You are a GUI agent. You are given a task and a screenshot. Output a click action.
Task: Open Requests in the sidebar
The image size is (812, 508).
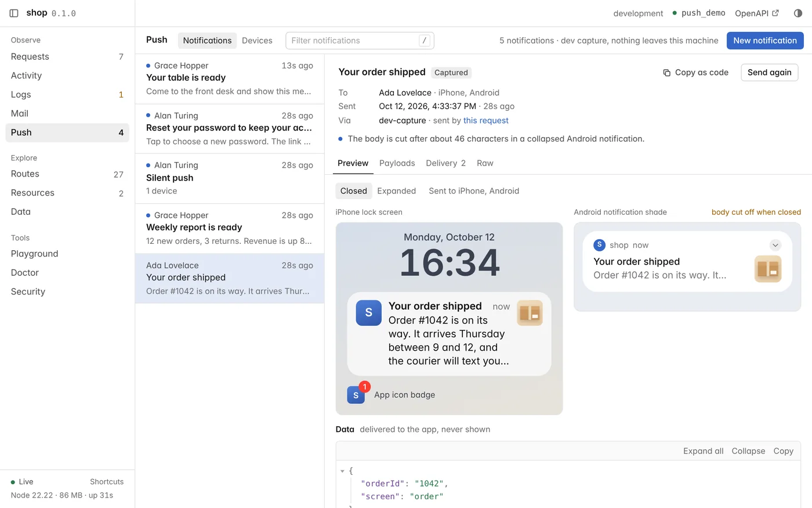coord(67,57)
